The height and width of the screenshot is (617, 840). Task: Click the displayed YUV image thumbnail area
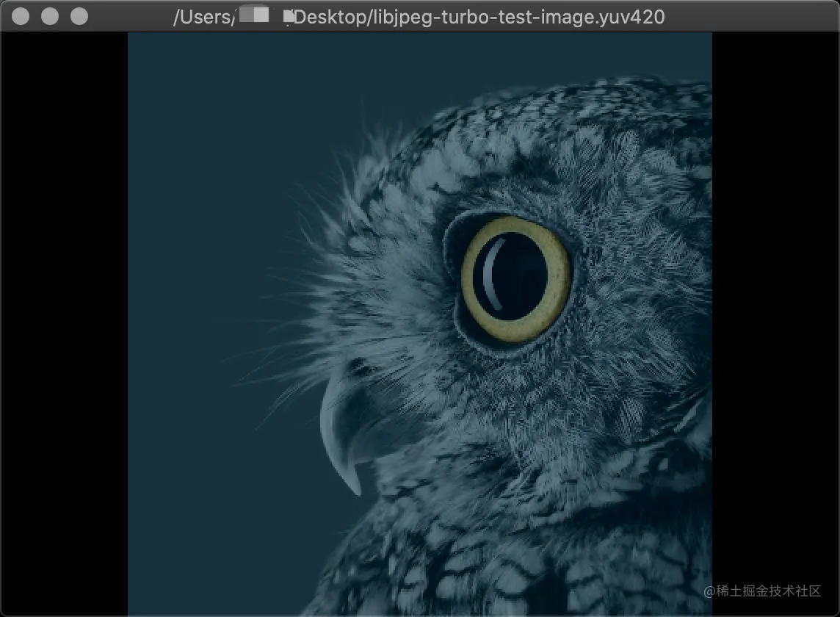coord(420,323)
